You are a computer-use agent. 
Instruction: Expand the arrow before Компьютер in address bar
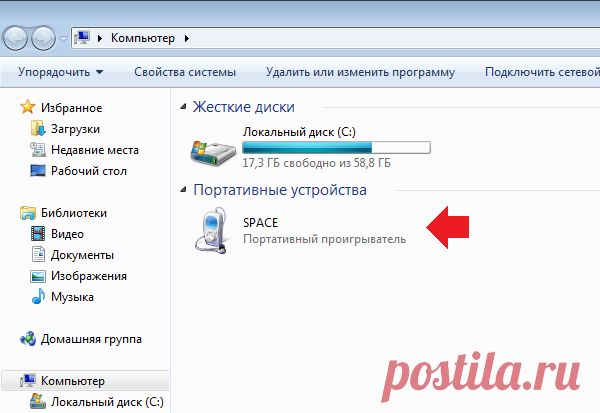(x=100, y=38)
